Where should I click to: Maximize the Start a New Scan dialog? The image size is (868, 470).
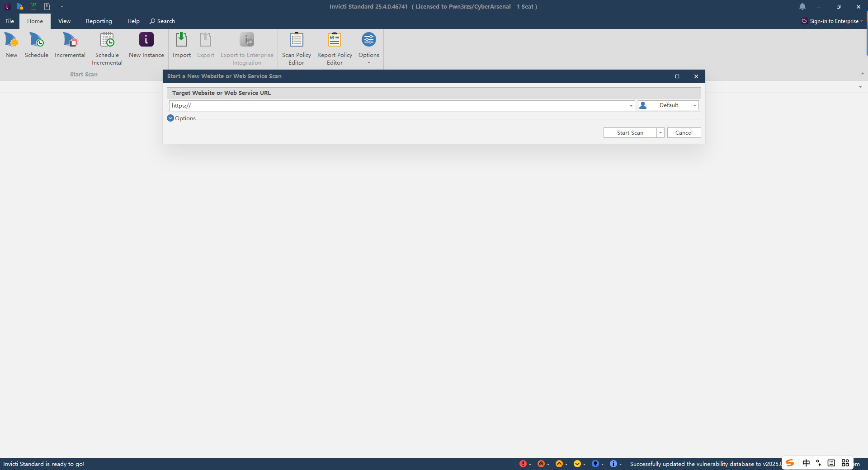pyautogui.click(x=677, y=76)
